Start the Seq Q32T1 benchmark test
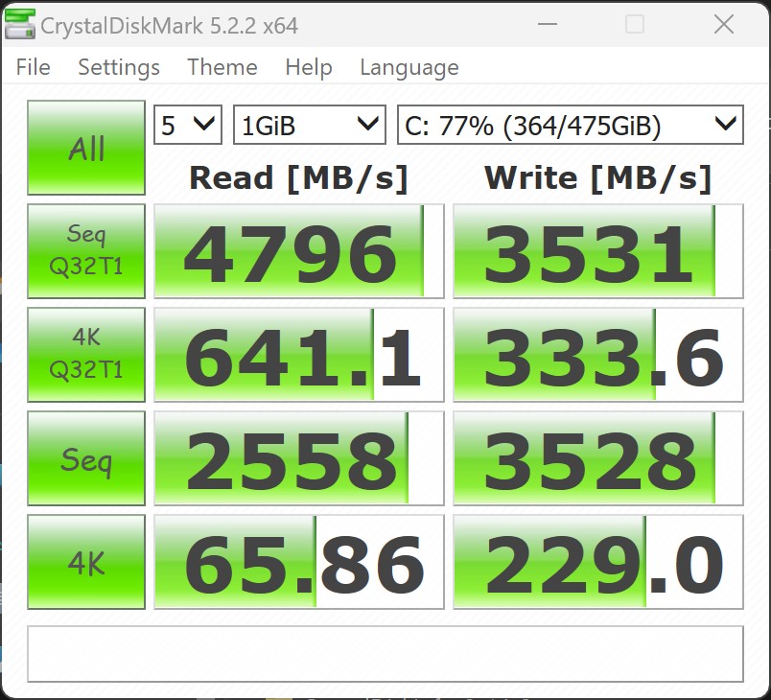 pyautogui.click(x=86, y=250)
